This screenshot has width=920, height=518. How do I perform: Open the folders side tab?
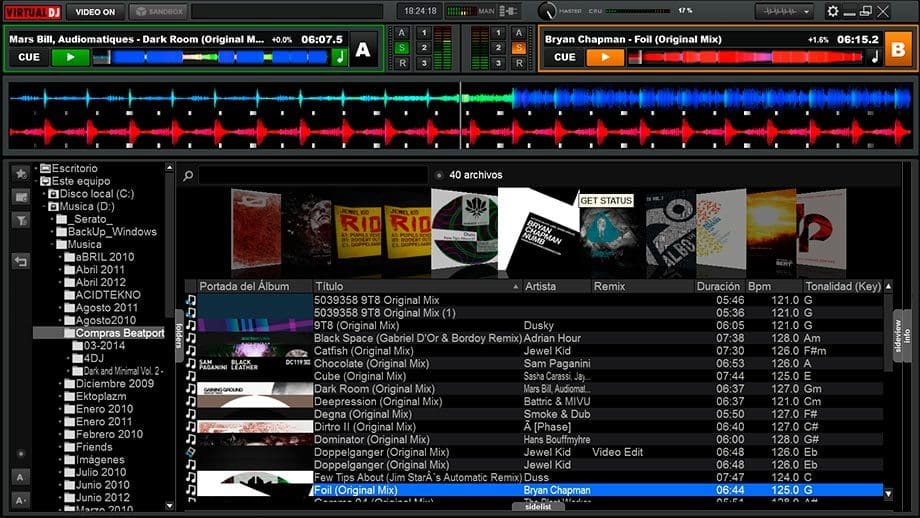tap(179, 335)
